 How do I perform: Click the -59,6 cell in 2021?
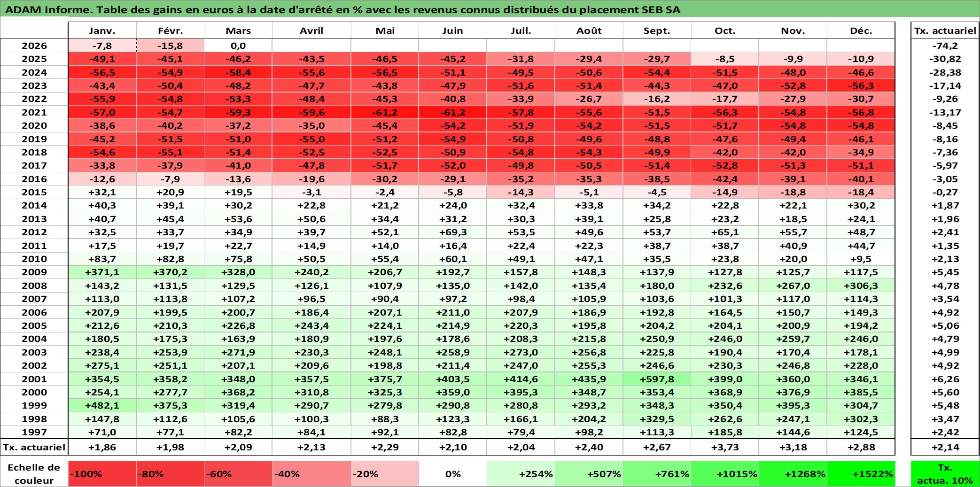(x=311, y=112)
